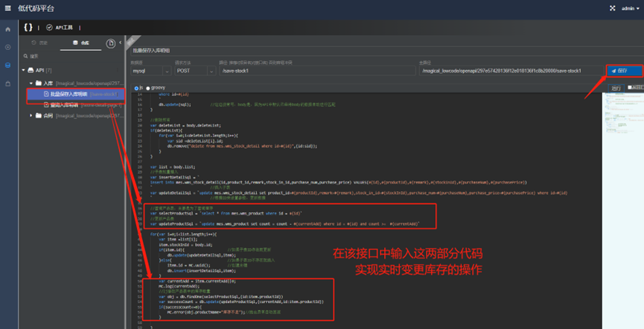
Task: Click the magnifier search icon
Action: [x=25, y=57]
